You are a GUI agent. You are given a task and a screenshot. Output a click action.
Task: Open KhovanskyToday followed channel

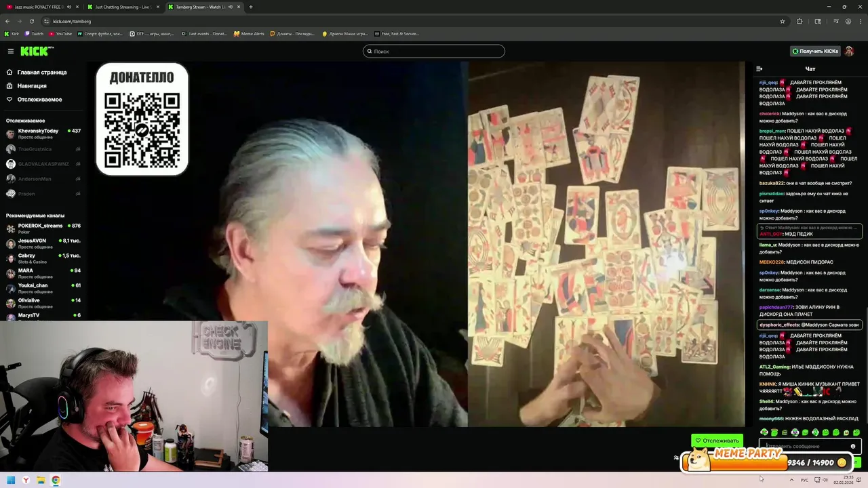point(43,134)
